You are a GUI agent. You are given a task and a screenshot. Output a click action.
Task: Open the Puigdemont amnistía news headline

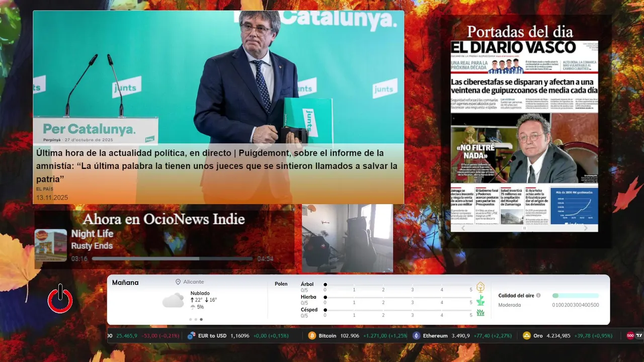click(x=216, y=166)
